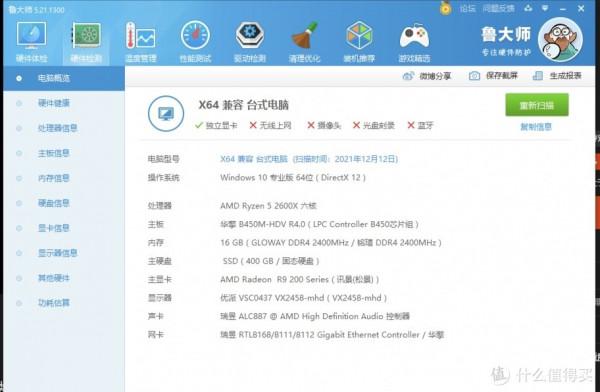The height and width of the screenshot is (392, 600).
Task: Select 其他硬件 in the sidebar
Action: click(64, 278)
